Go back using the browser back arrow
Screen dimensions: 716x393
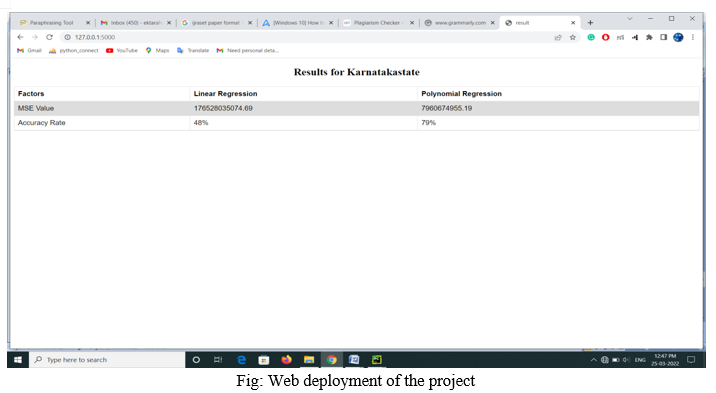click(20, 37)
